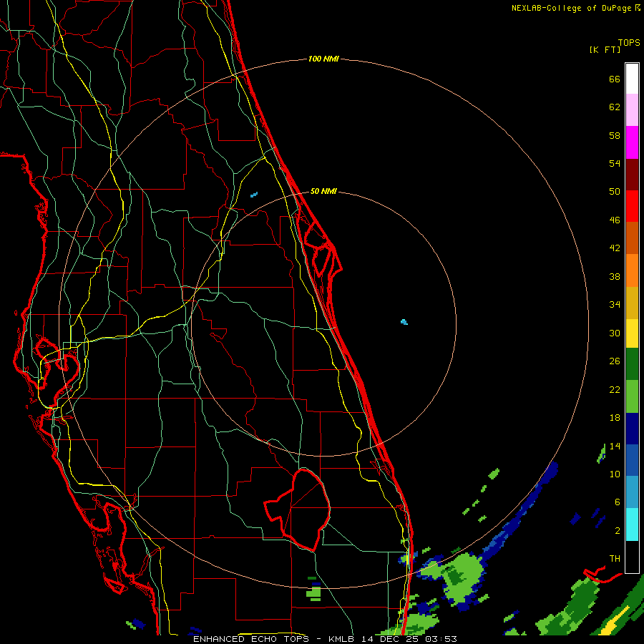Click the "58" legend value
644x644 pixels.
pyautogui.click(x=615, y=135)
